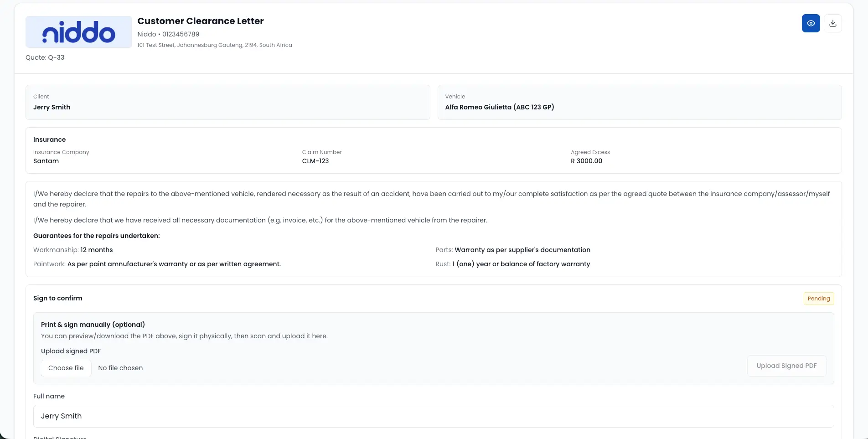Screen dimensions: 868x439
Task: Click the Agreed Excess amount R 3000.00
Action: 586,161
